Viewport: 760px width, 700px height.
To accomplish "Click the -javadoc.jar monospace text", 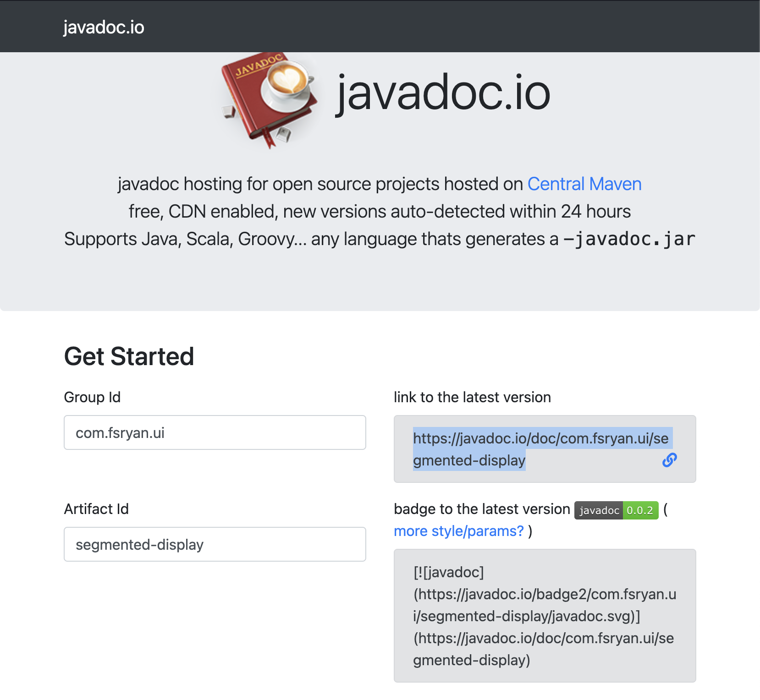I will (629, 239).
